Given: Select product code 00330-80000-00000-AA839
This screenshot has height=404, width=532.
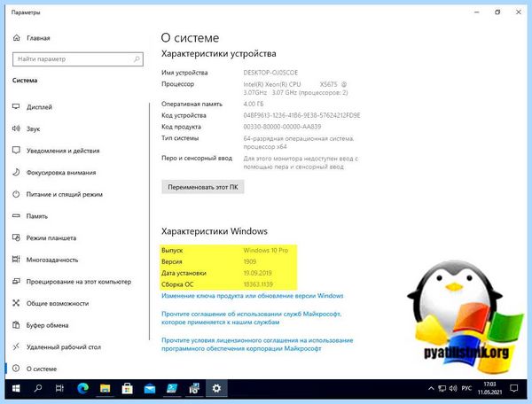Looking at the screenshot, I should coord(282,127).
